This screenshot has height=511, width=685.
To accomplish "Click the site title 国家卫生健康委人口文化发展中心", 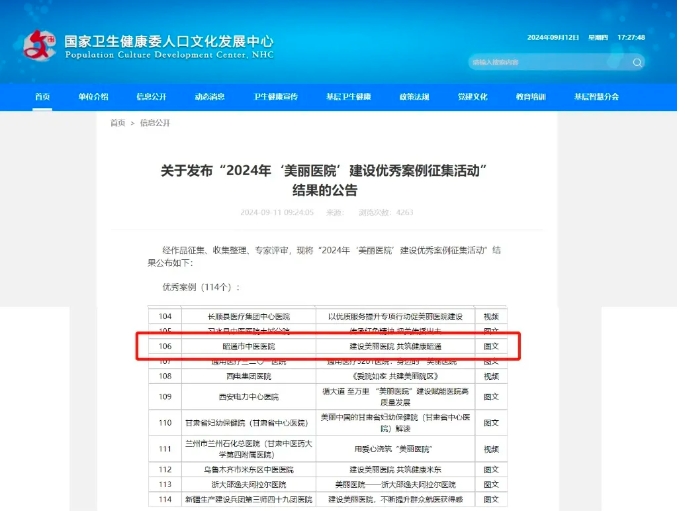I will 168,42.
